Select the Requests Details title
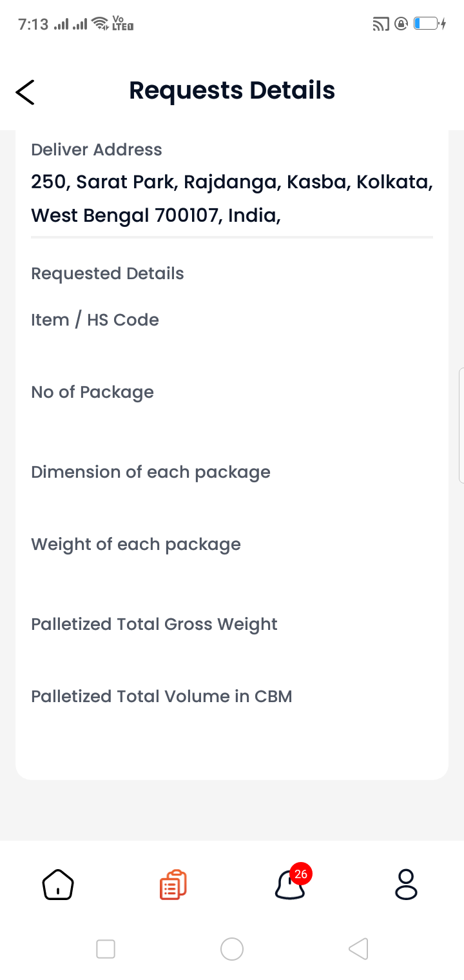 coord(232,90)
